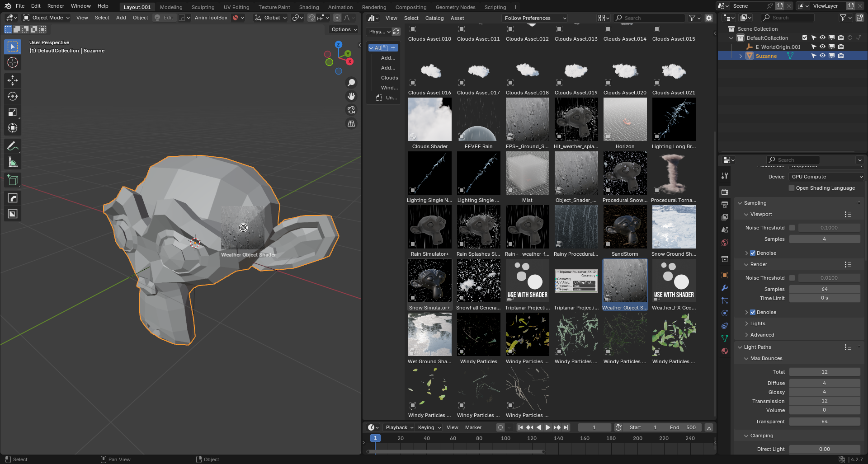This screenshot has width=868, height=464.
Task: Open the Object Mode dropdown
Action: (47, 18)
